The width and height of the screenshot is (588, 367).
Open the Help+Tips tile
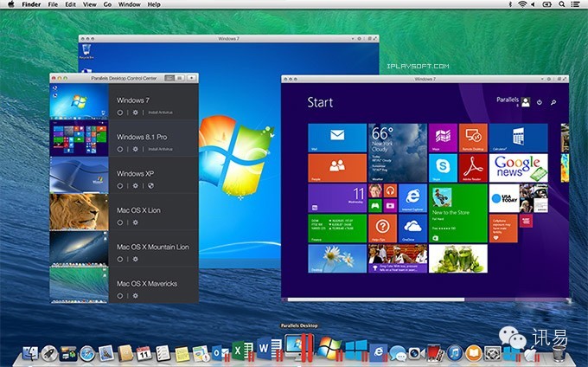pyautogui.click(x=382, y=229)
